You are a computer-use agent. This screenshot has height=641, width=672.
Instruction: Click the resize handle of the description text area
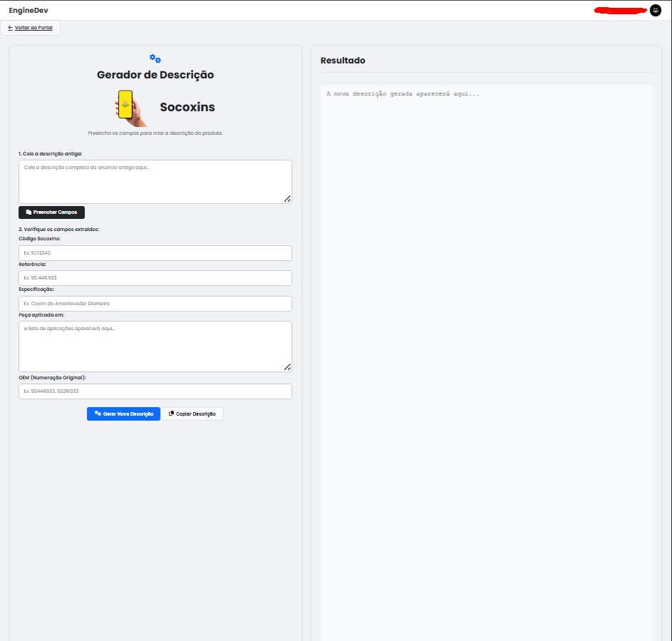(288, 199)
